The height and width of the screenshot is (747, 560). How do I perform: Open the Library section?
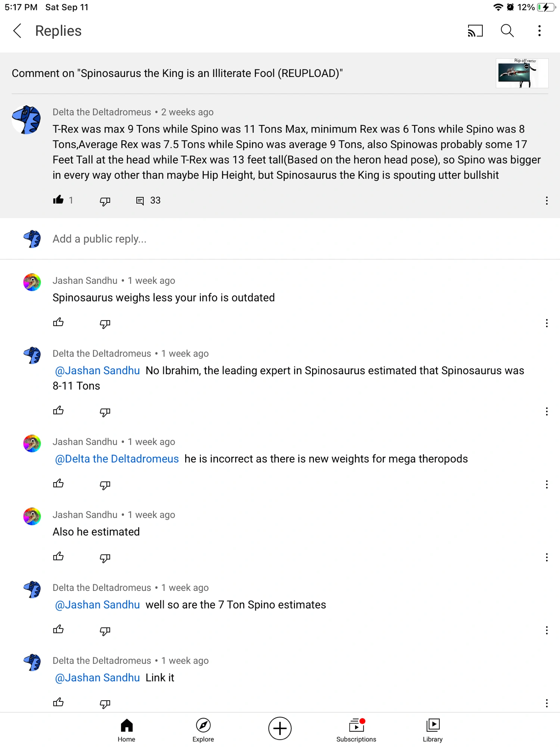point(433,728)
